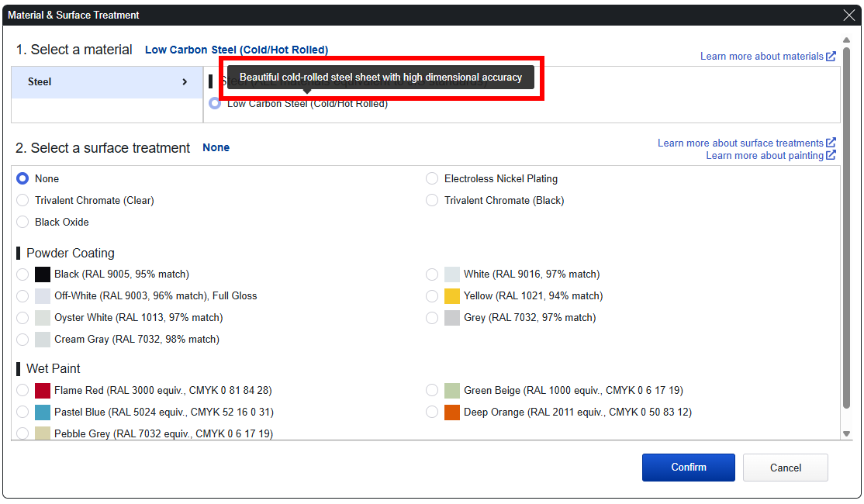Open Learn more about materials link
This screenshot has height=504, width=864.
(x=762, y=56)
